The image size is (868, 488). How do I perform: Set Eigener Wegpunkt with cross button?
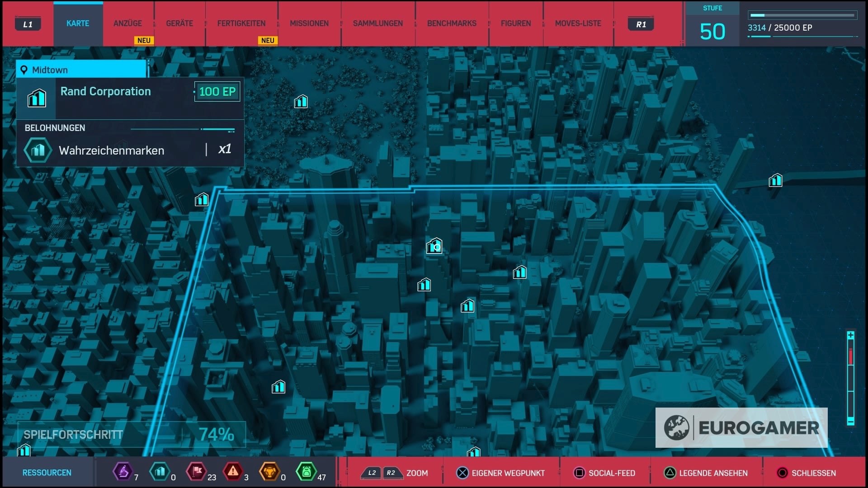[501, 473]
